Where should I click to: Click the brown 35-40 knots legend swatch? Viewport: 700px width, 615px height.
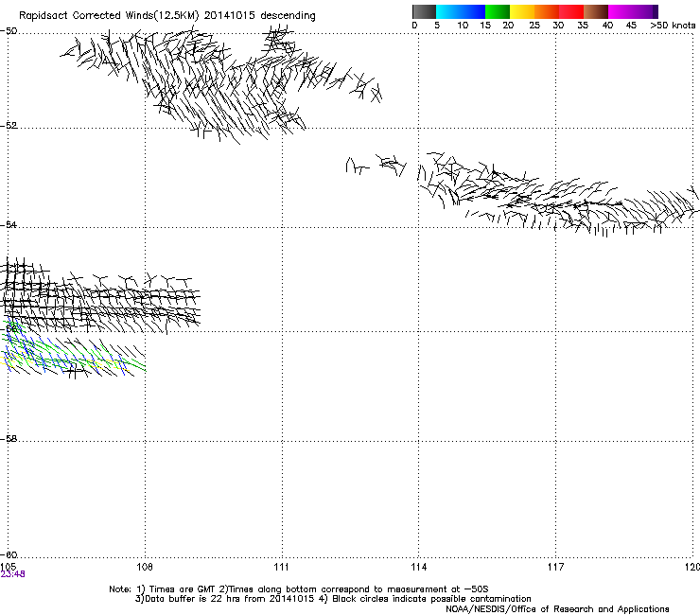(596, 11)
